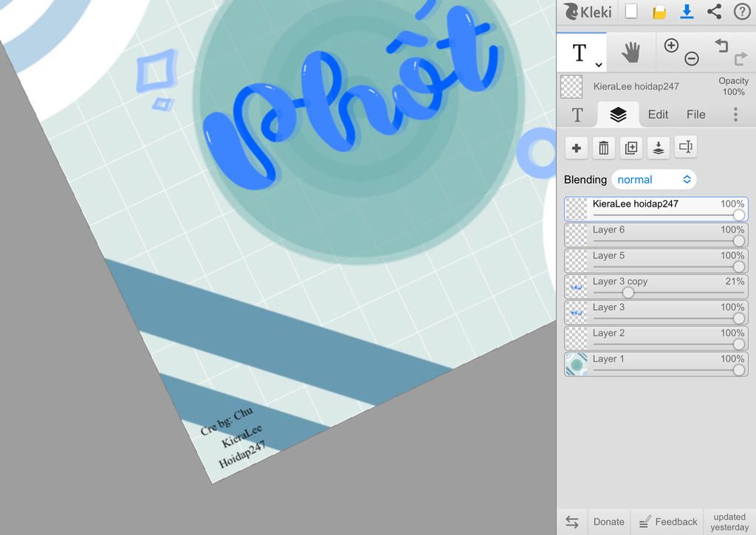The height and width of the screenshot is (535, 756).
Task: Rename the selected layer
Action: click(686, 147)
